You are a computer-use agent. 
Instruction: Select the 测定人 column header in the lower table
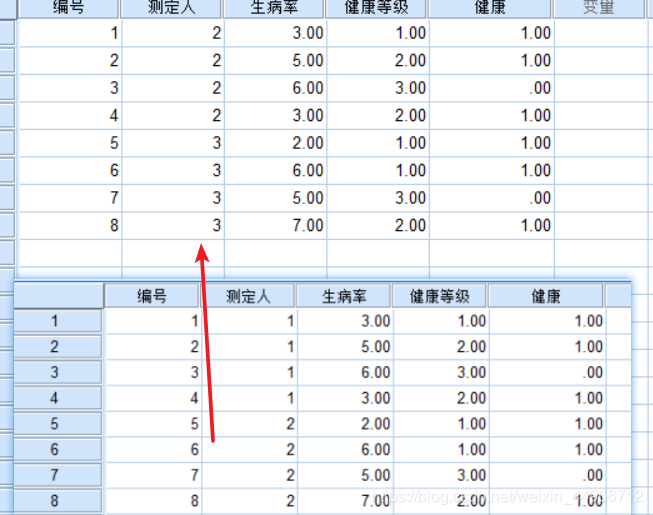click(x=248, y=296)
